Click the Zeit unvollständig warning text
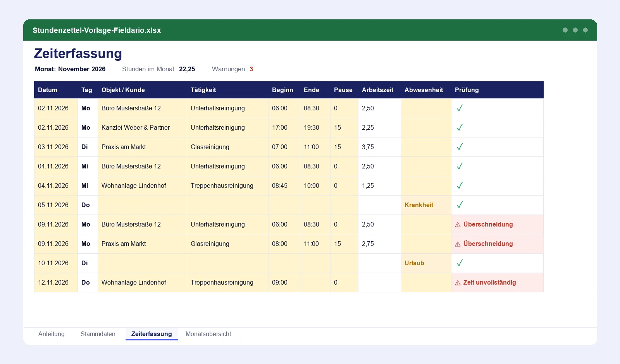620x364 pixels. tap(489, 282)
